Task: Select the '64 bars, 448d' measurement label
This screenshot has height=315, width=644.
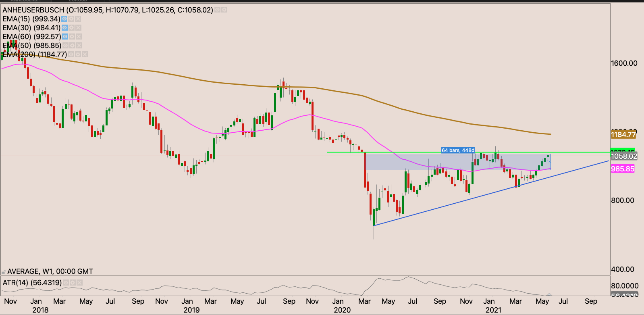Action: pyautogui.click(x=458, y=150)
